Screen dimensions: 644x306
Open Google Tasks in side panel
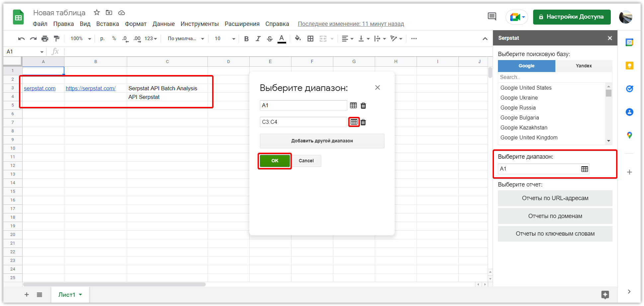coord(629,89)
